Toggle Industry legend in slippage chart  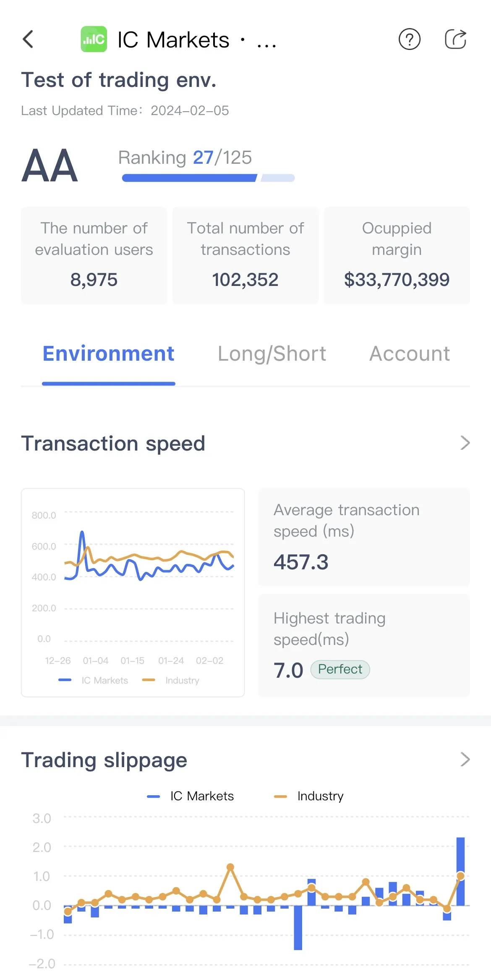(x=309, y=796)
